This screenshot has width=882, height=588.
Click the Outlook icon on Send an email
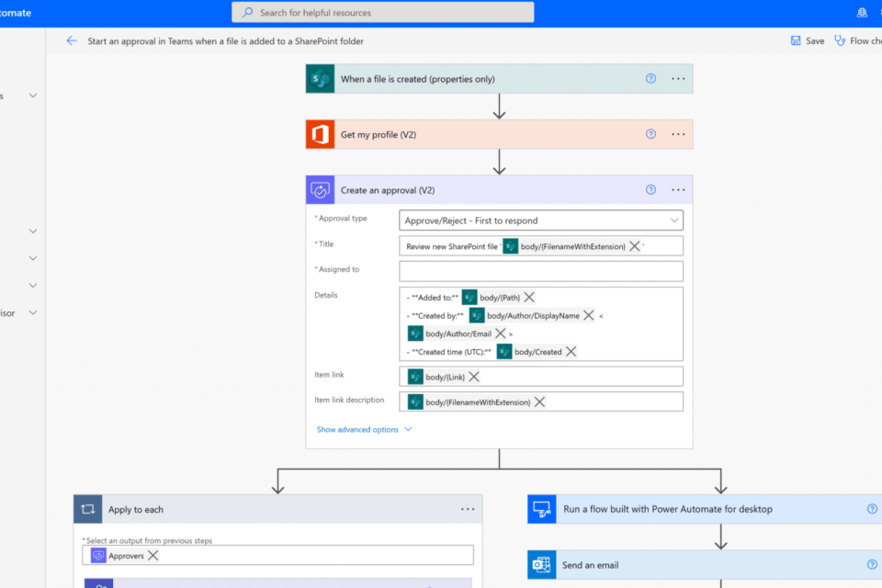[x=541, y=565]
